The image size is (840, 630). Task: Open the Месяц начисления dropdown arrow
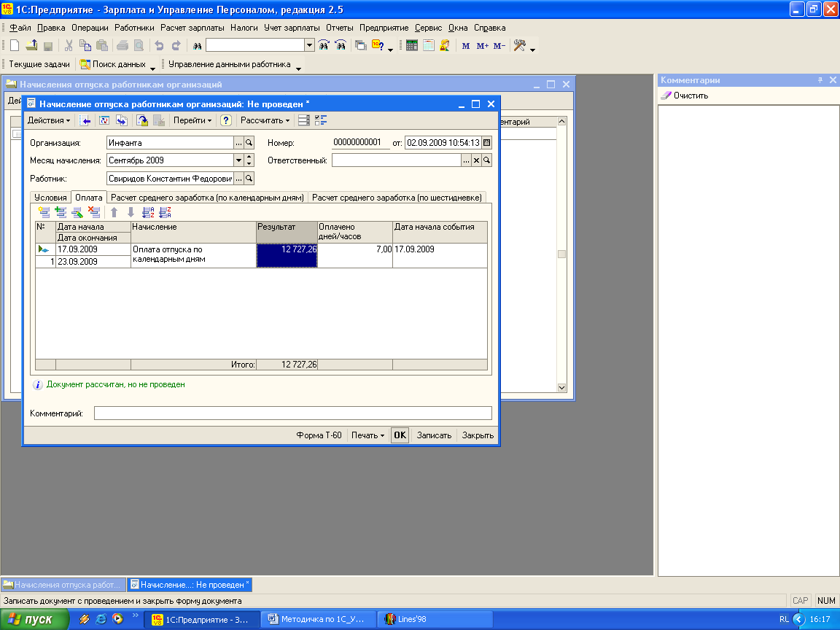point(238,160)
